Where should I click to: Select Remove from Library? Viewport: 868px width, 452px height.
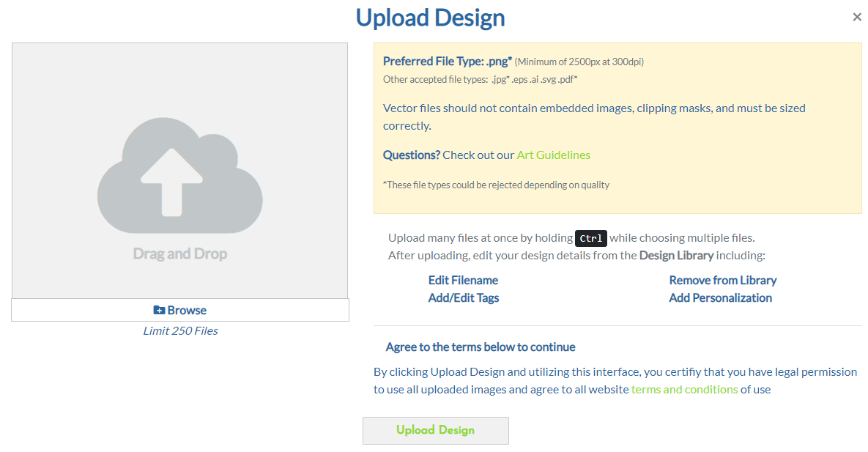(722, 280)
